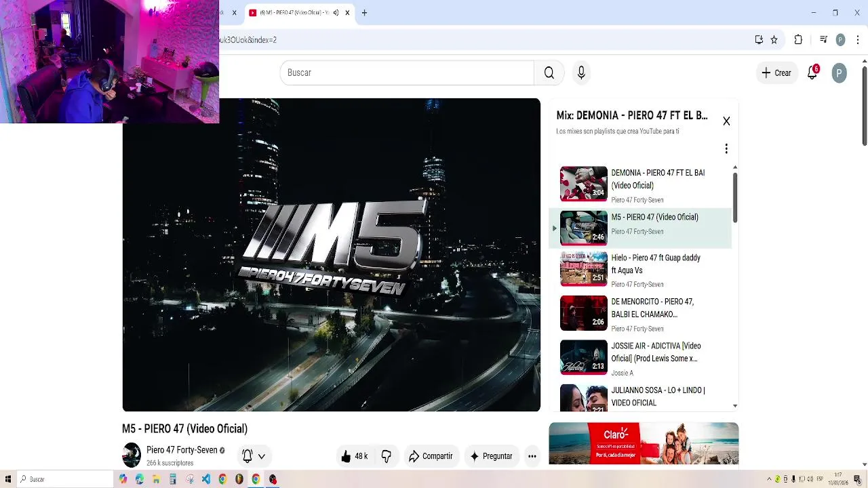Click the YouTube search magnifier button
This screenshot has width=868, height=488.
tap(549, 73)
